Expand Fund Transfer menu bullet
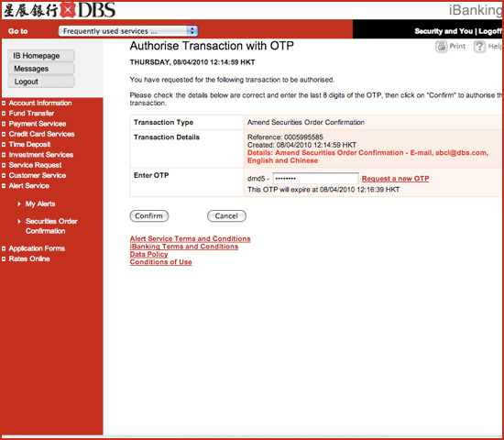This screenshot has height=440, width=504. pos(4,114)
